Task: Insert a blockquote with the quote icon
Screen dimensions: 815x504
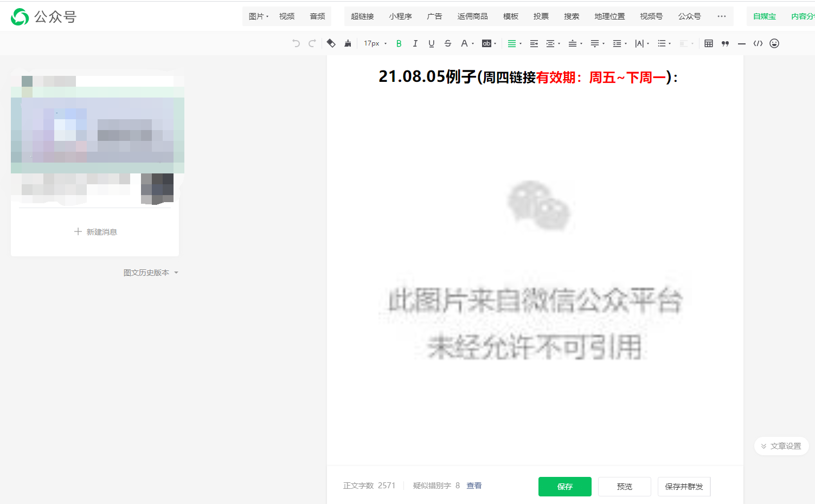Action: (725, 43)
